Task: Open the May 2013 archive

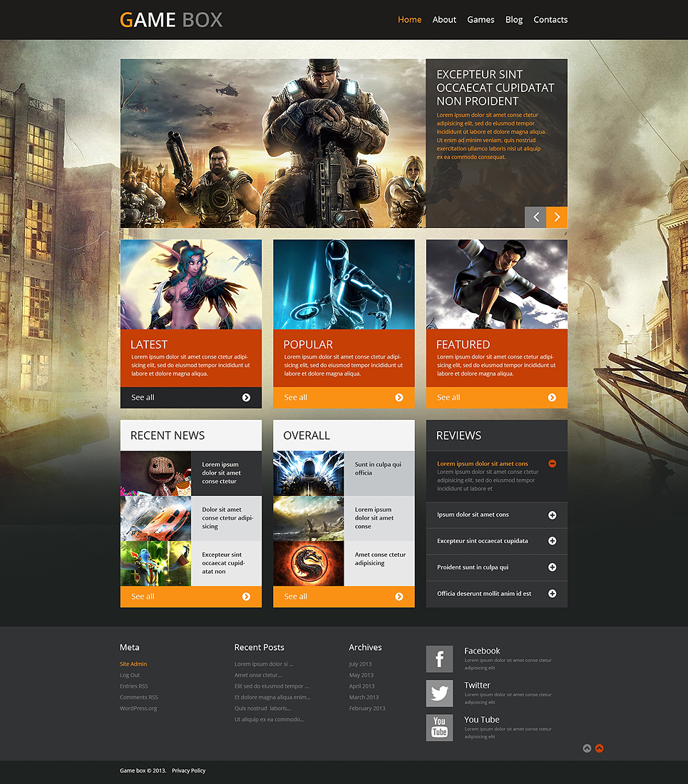Action: coord(361,675)
